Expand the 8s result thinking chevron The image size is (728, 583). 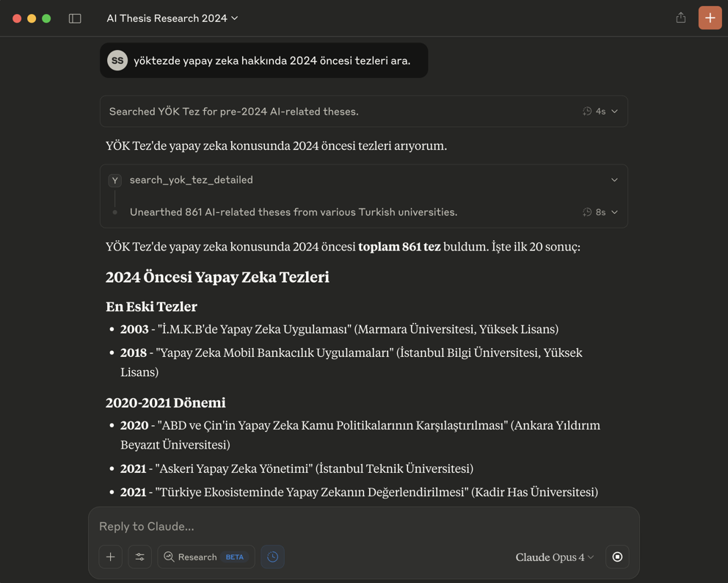coord(614,212)
